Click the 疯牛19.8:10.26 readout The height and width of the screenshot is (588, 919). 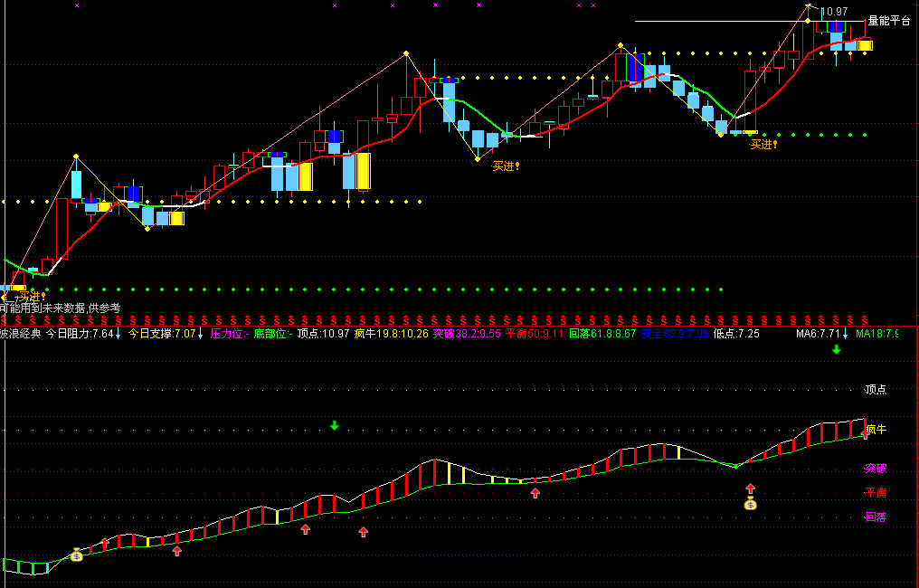pos(391,334)
